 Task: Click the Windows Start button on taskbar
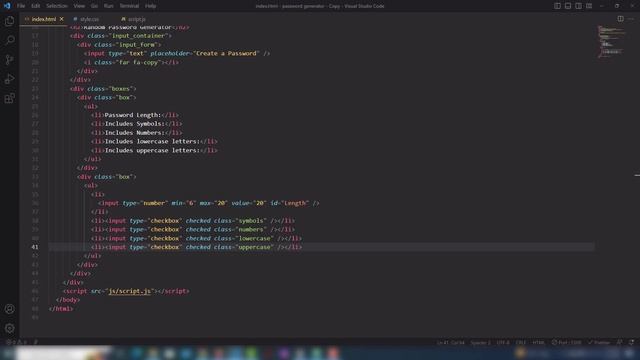7,353
